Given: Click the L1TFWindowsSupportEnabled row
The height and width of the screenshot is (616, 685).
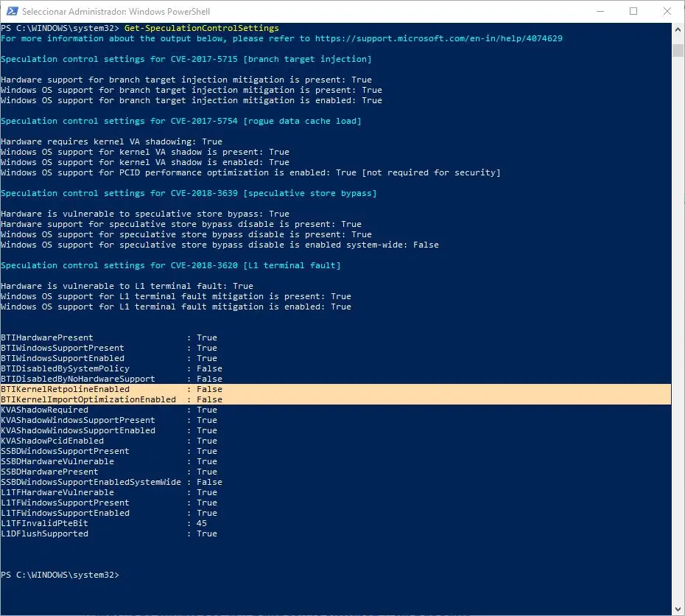Looking at the screenshot, I should (x=109, y=514).
